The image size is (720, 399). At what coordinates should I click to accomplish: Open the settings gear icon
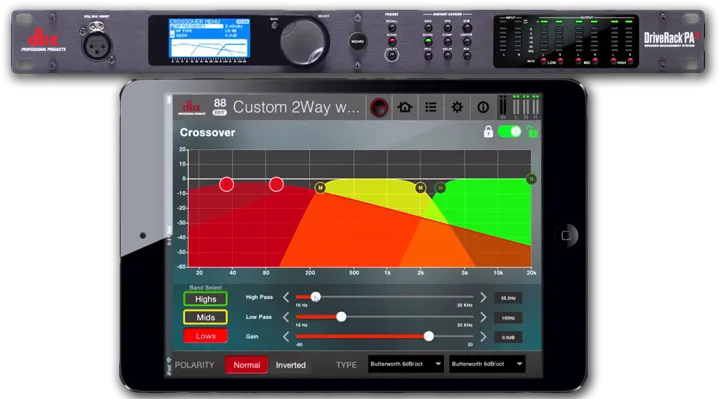pyautogui.click(x=457, y=107)
